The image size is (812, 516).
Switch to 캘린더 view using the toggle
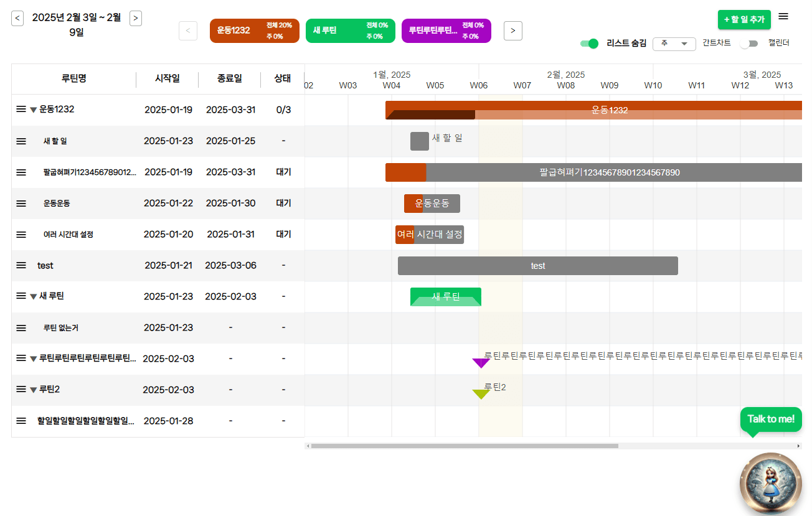(x=749, y=44)
